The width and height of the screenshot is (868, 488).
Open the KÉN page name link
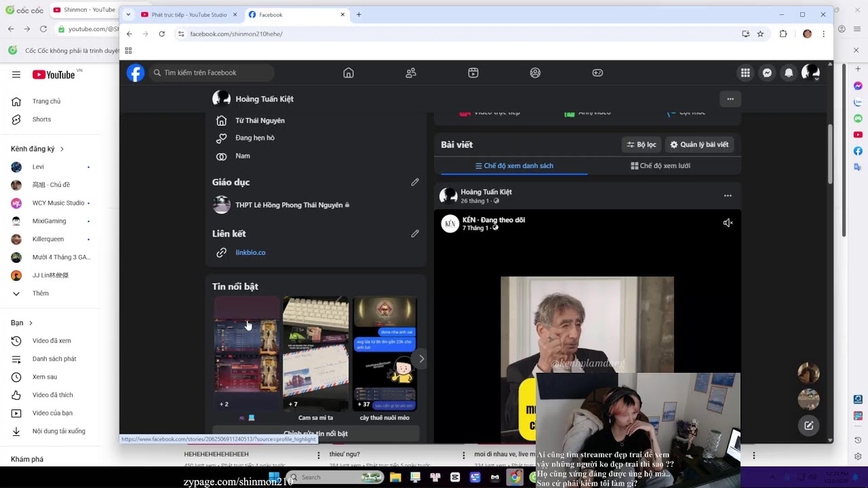pyautogui.click(x=470, y=220)
